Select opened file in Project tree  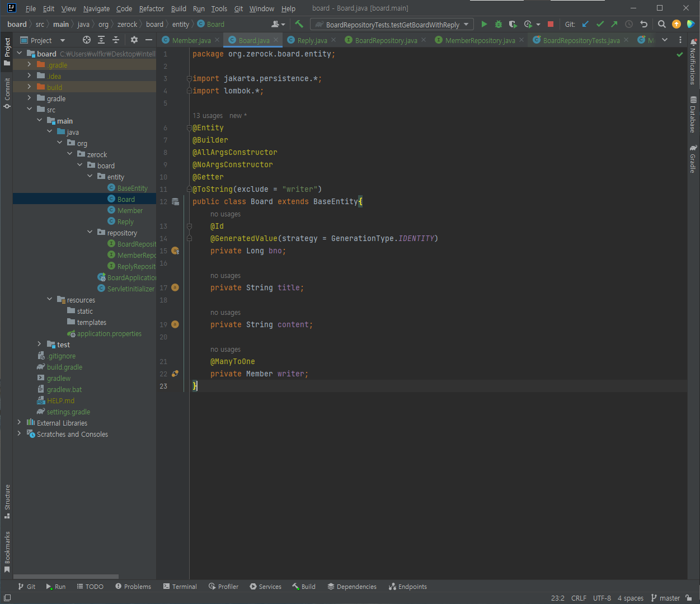(87, 40)
